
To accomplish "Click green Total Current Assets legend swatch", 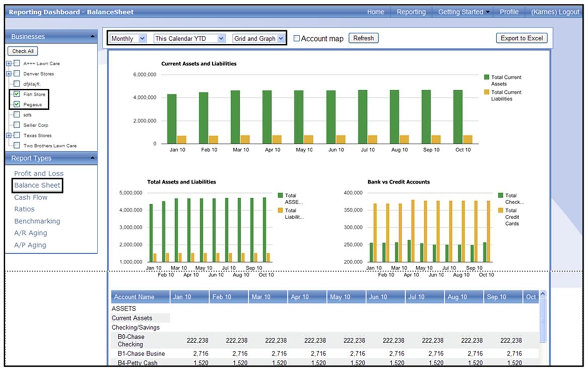I will [487, 77].
